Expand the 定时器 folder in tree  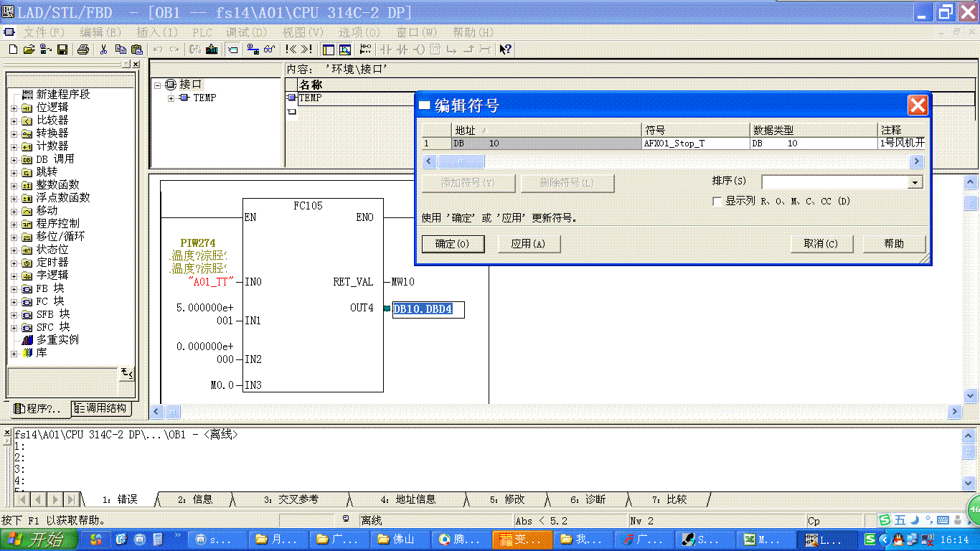[x=14, y=263]
